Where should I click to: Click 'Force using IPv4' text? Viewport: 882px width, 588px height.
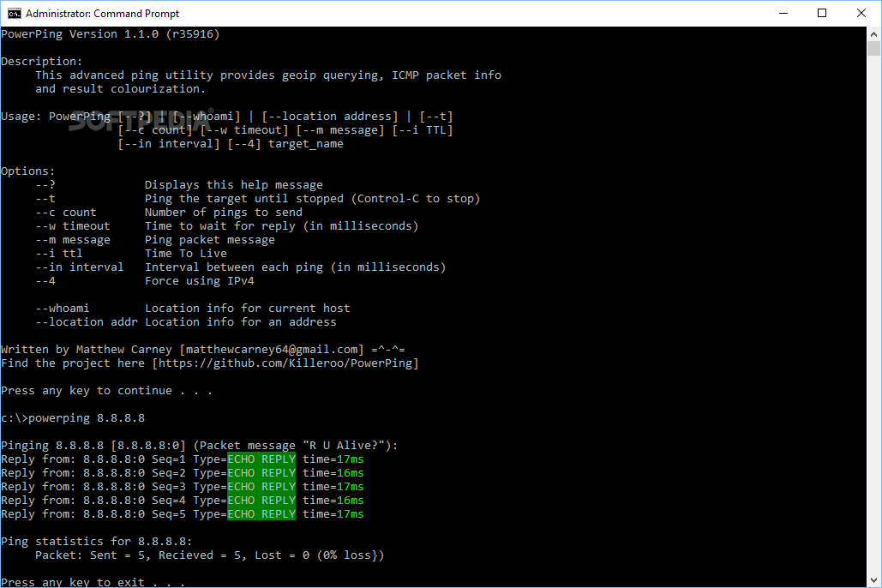click(x=200, y=281)
